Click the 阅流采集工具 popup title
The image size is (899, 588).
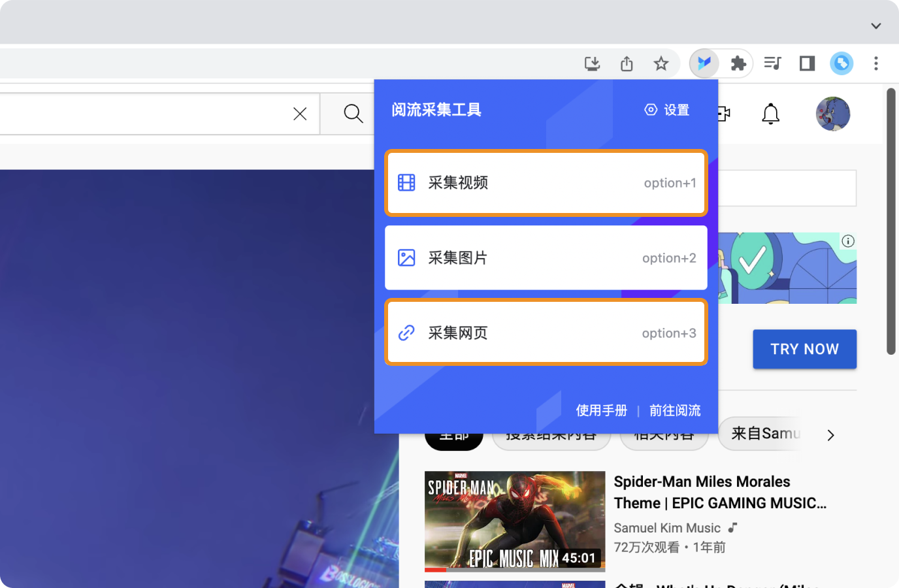436,110
